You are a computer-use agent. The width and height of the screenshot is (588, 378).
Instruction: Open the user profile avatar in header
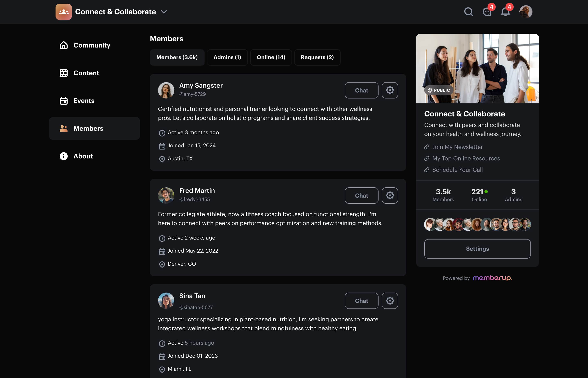point(526,12)
